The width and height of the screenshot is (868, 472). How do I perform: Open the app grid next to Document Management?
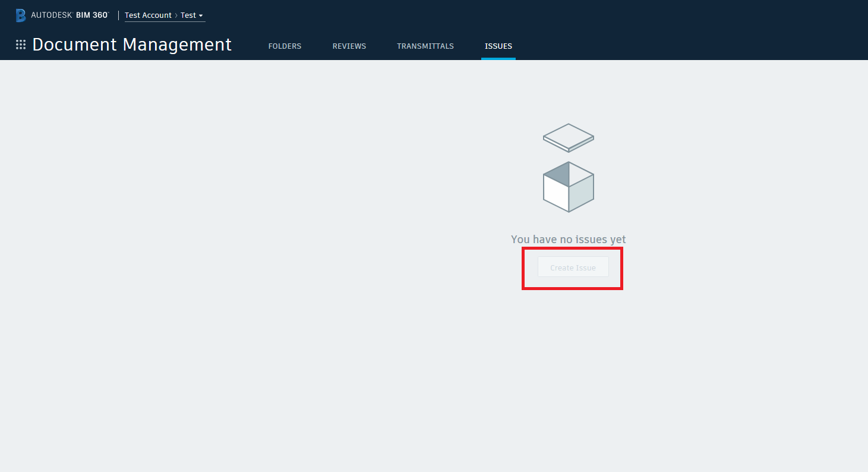point(20,45)
